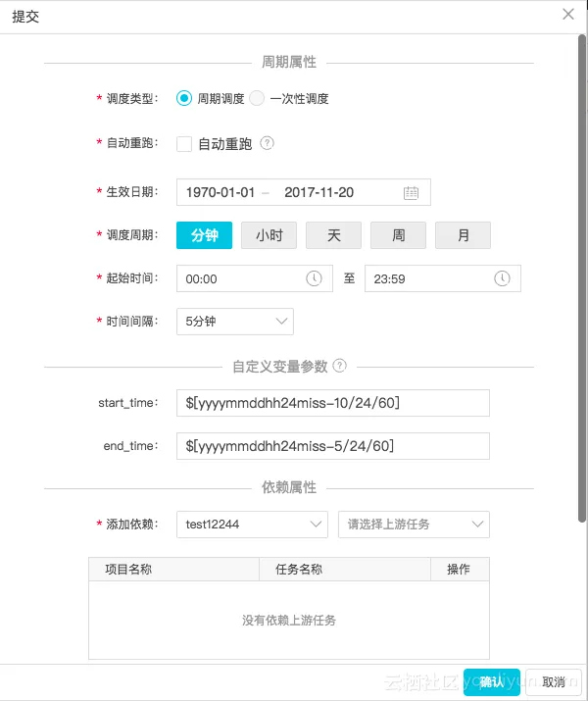
Task: Select 周期调度 radio button
Action: pos(184,98)
